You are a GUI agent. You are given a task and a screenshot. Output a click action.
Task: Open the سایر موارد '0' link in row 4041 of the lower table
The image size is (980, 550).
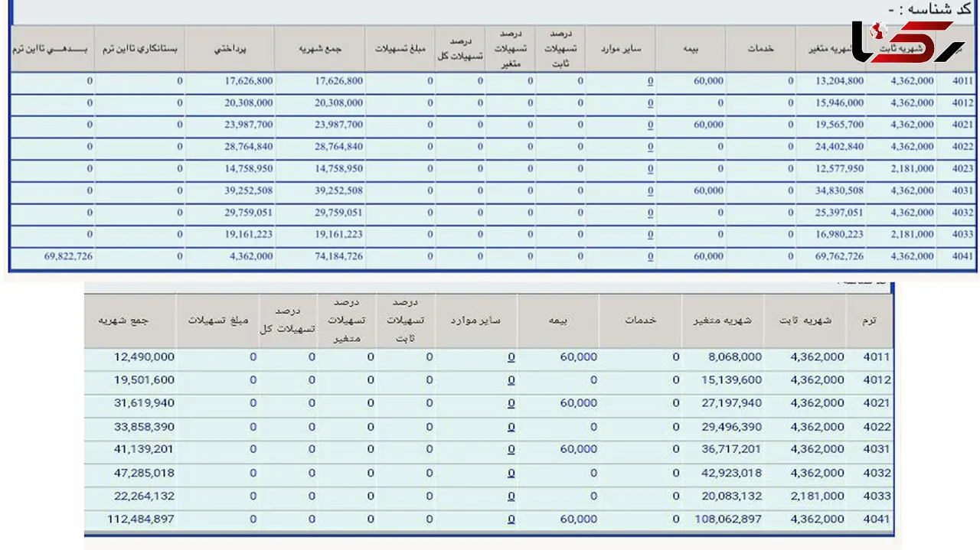point(511,519)
